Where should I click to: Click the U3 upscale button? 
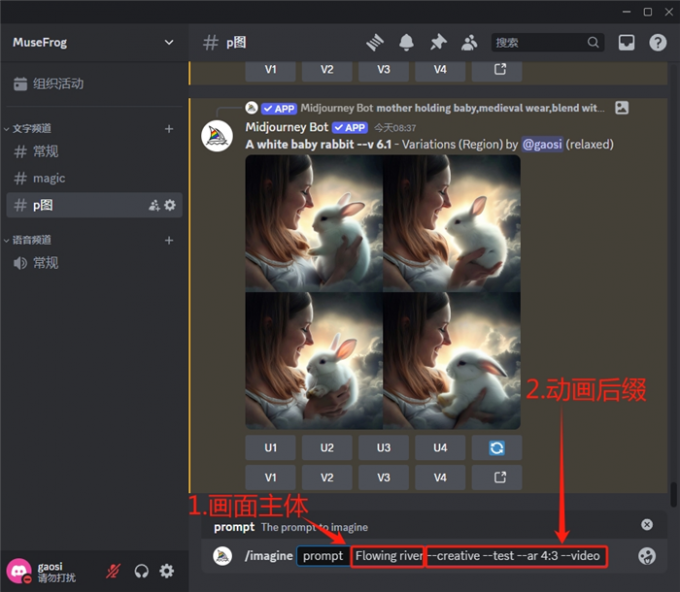point(383,448)
